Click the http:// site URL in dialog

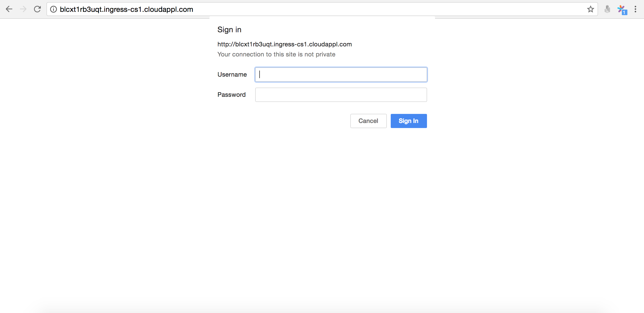284,44
